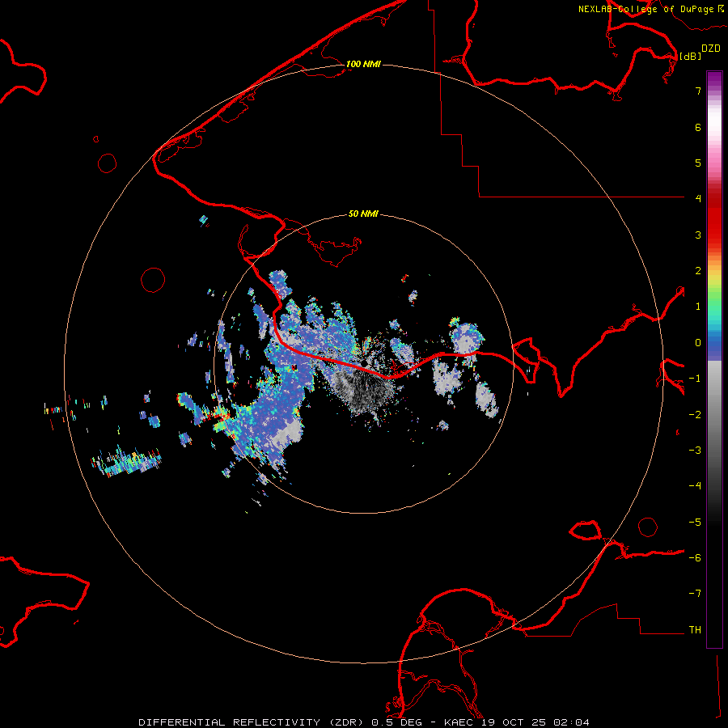
Task: Click the 7 value on color scale
Action: coord(698,91)
